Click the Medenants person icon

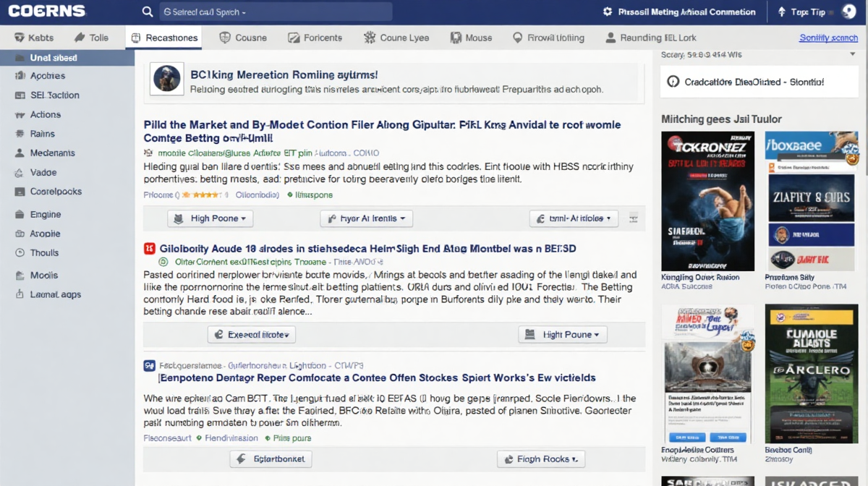(19, 153)
